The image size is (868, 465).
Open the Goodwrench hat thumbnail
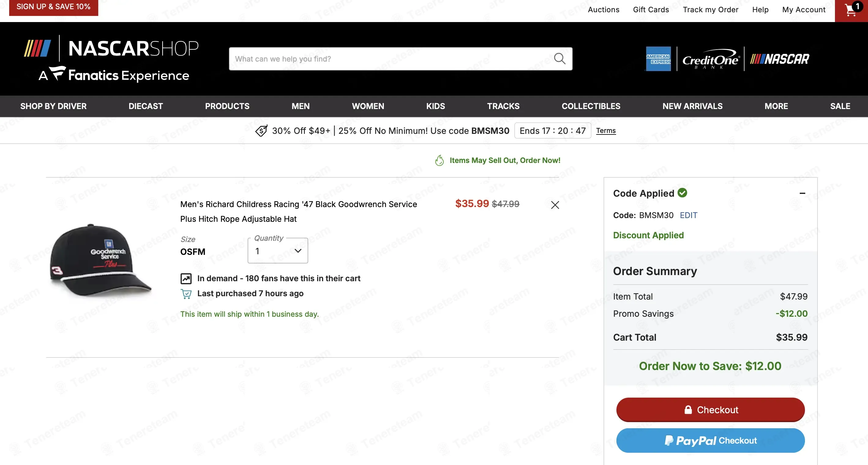pyautogui.click(x=100, y=260)
